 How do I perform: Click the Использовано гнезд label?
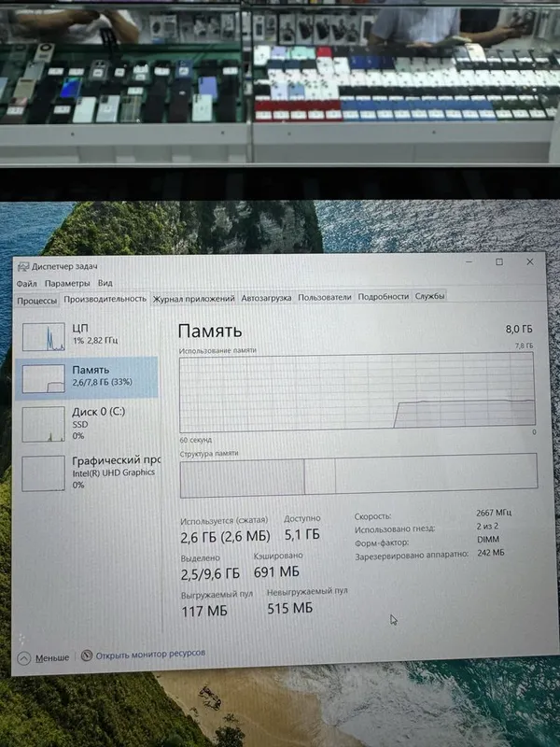tap(395, 529)
